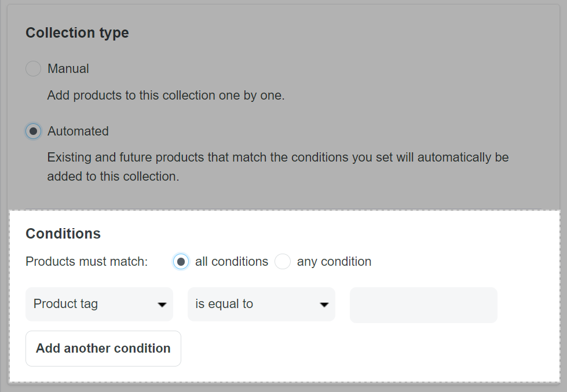Click the caret arrow on Product tag field
Image resolution: width=567 pixels, height=392 pixels.
[162, 305]
